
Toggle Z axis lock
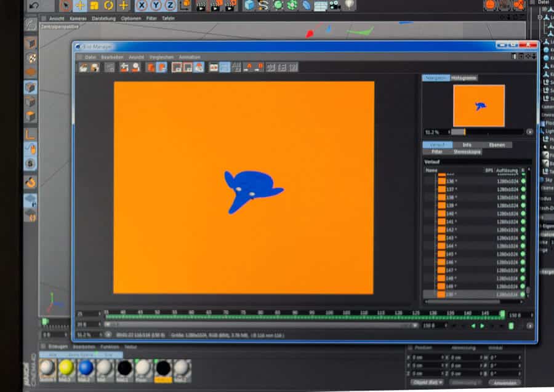[171, 6]
